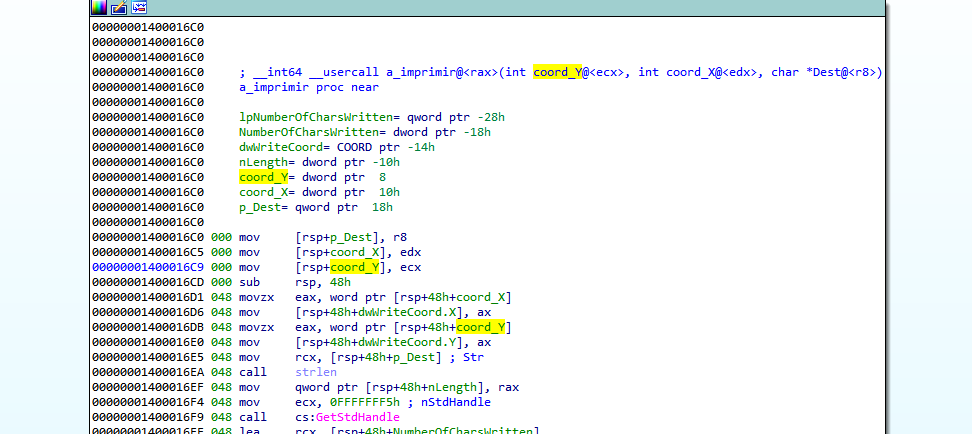
Task: Click highlighted coord_Y in the function prototype
Action: (557, 72)
